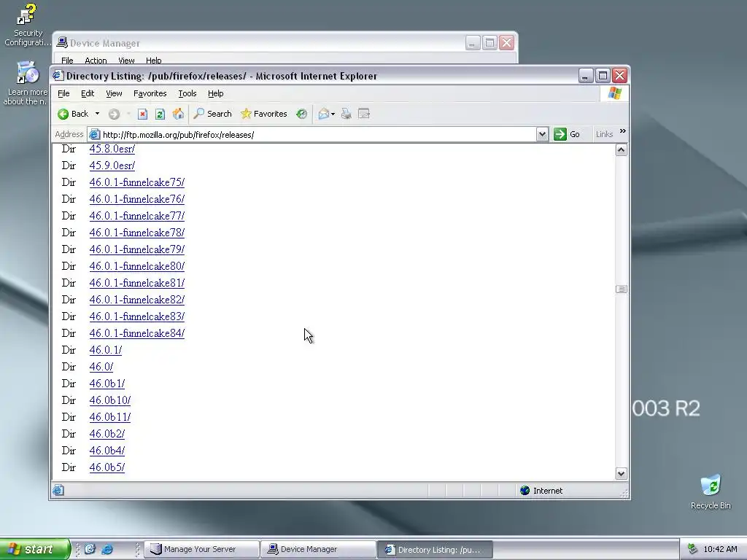
Task: Open the Search pane in toolbar
Action: click(212, 114)
